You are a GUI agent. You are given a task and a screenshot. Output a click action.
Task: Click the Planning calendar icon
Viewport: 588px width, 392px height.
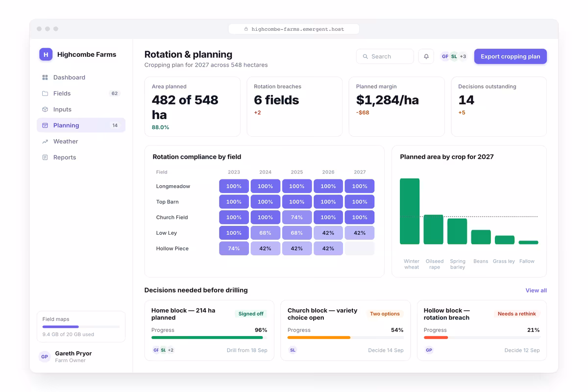pos(45,125)
